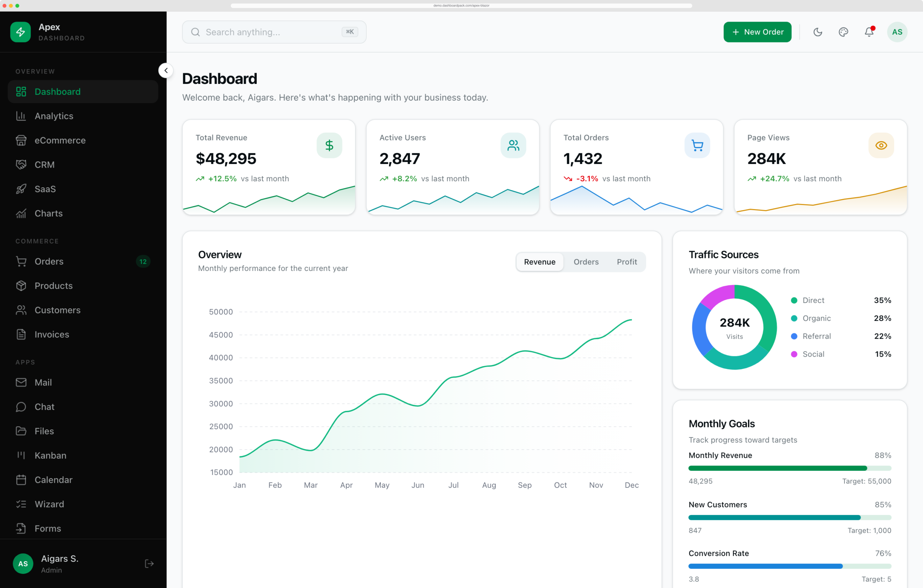Click the eye icon on Page Views

(881, 145)
